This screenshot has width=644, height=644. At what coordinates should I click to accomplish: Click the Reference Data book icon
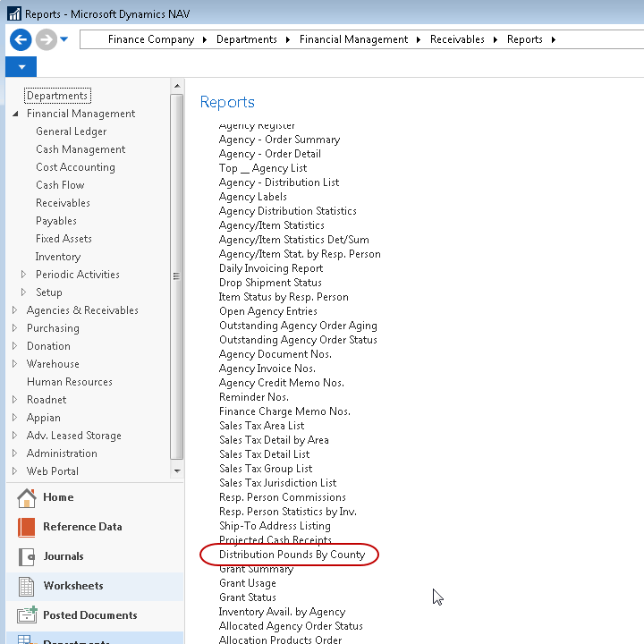27,527
